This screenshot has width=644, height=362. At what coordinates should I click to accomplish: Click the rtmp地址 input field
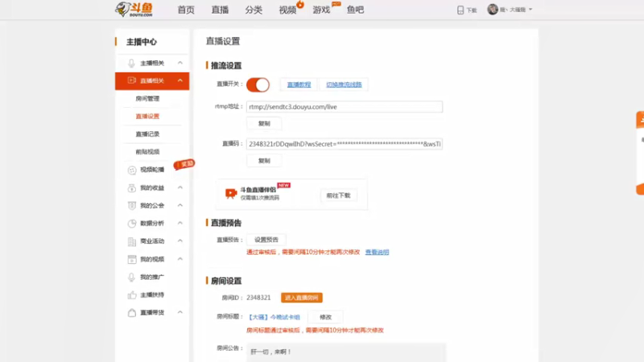[x=345, y=107]
